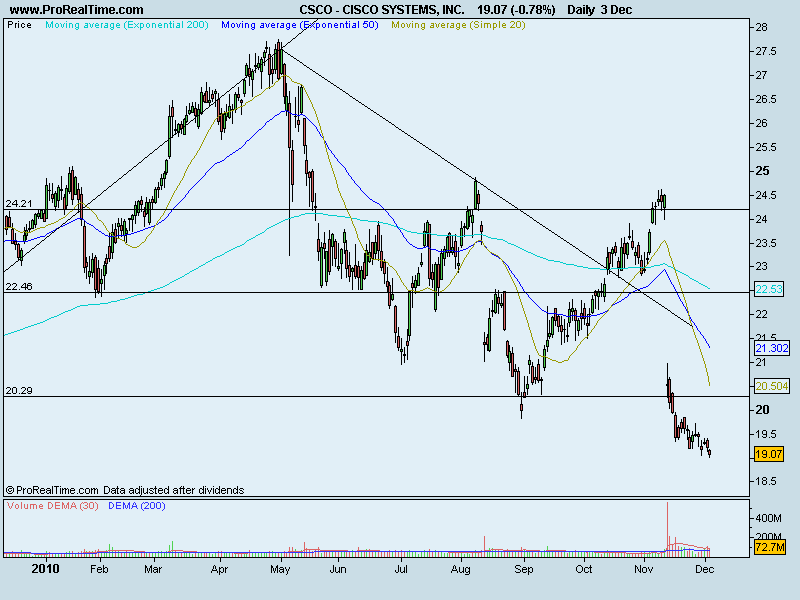
Task: Click the 22 price axis label
Action: (761, 315)
